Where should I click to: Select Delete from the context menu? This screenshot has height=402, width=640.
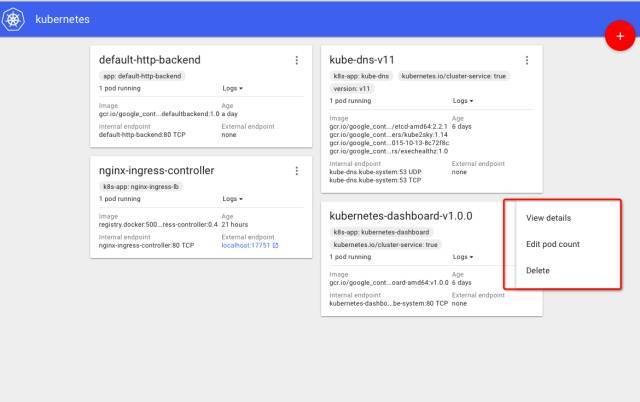[538, 270]
